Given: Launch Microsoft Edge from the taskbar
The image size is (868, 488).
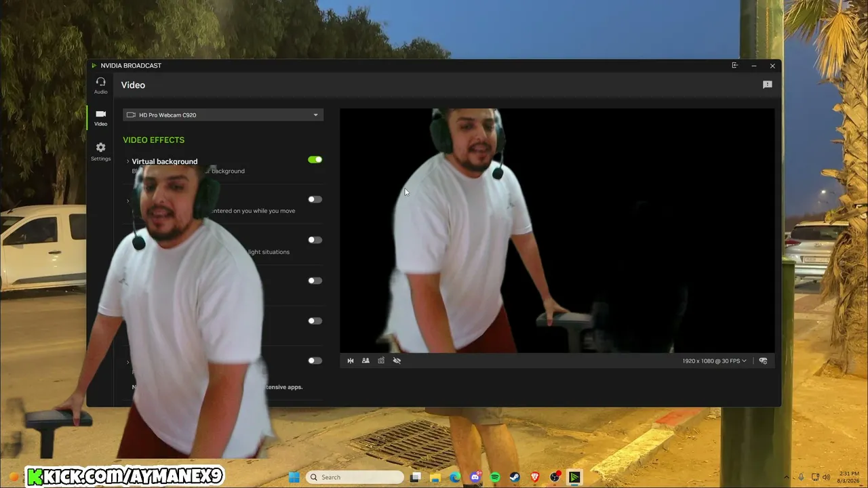Looking at the screenshot, I should [x=455, y=477].
